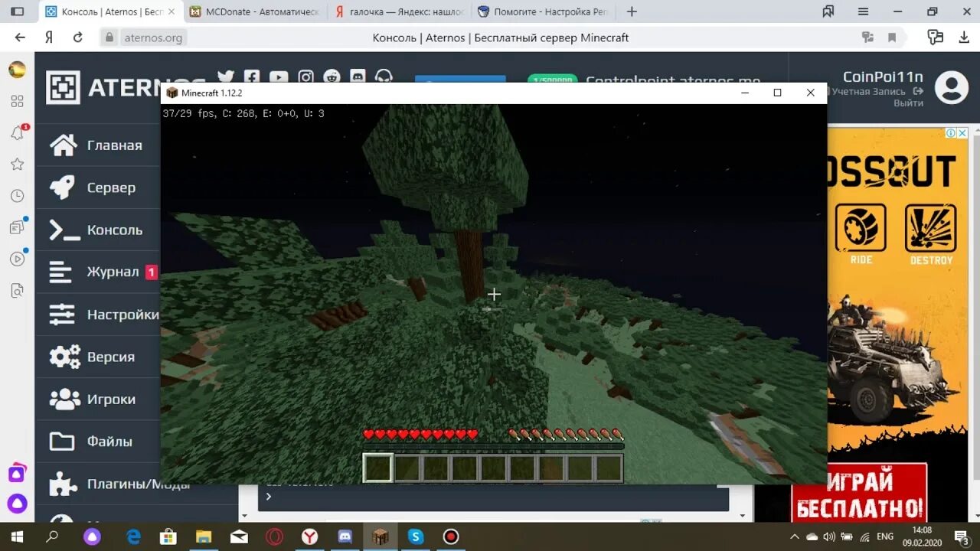Bookmark this page with the bookmark icon

pyautogui.click(x=892, y=37)
